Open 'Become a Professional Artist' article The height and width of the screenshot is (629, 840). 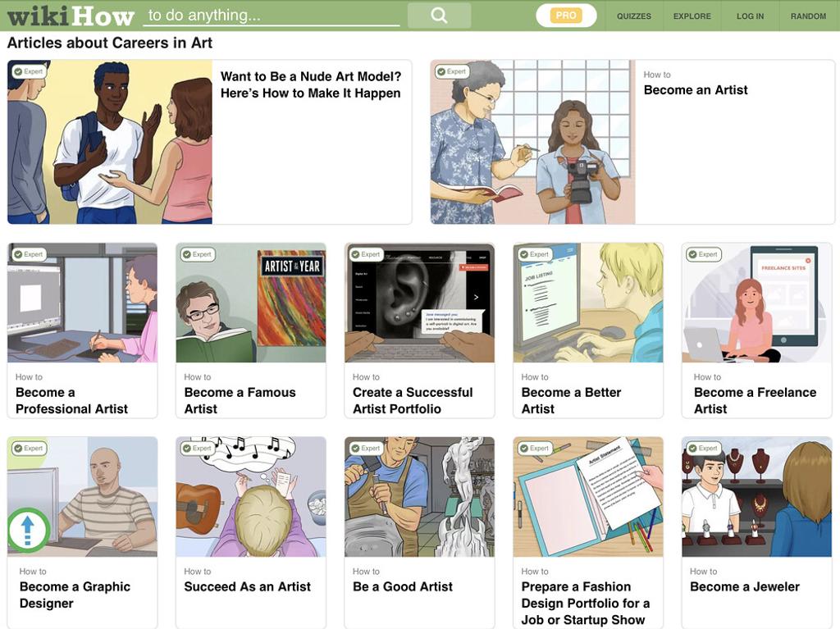click(x=72, y=400)
